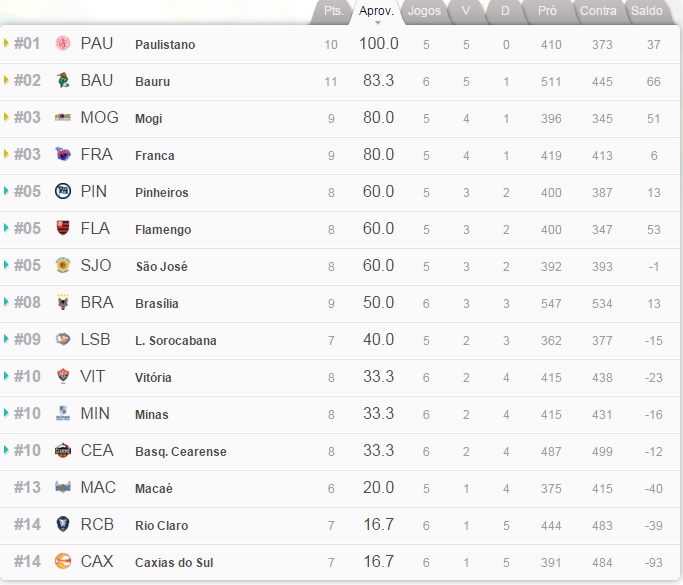The image size is (683, 585).
Task: Click the sort arrow under Aprov. tab
Action: [378, 21]
